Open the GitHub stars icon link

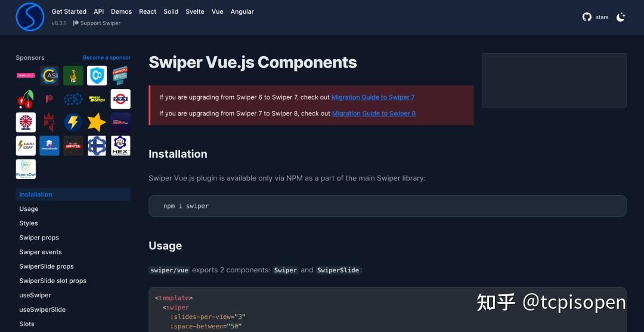pos(587,17)
